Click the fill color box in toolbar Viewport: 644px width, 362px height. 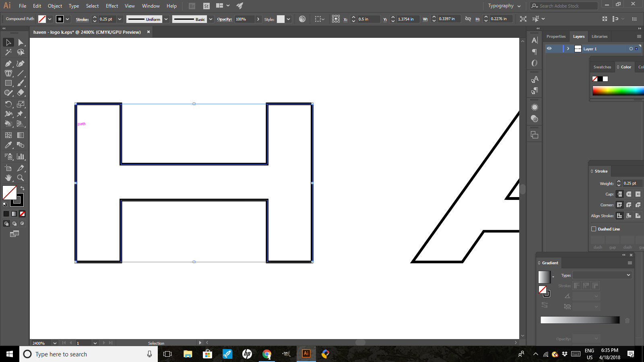pyautogui.click(x=10, y=193)
